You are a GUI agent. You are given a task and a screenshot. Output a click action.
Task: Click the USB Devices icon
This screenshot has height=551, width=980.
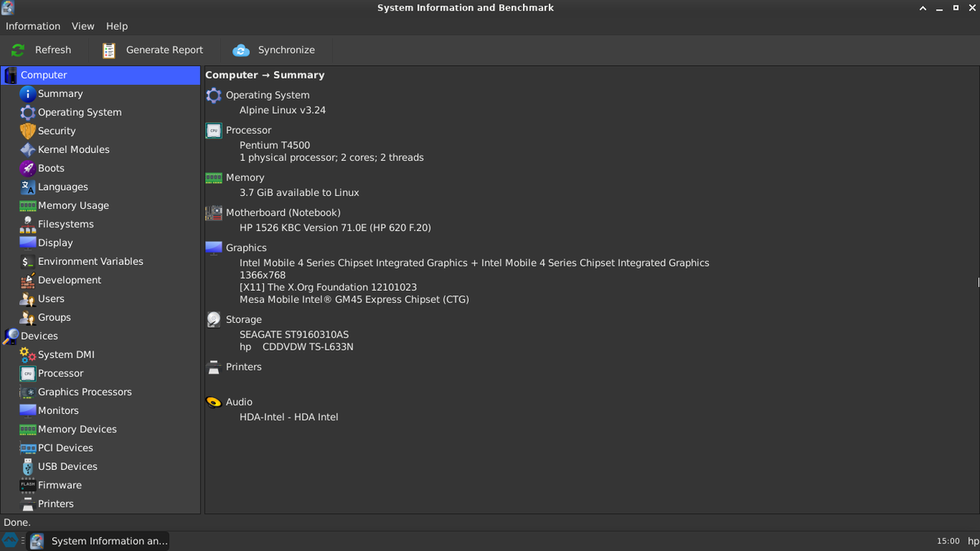click(x=28, y=467)
